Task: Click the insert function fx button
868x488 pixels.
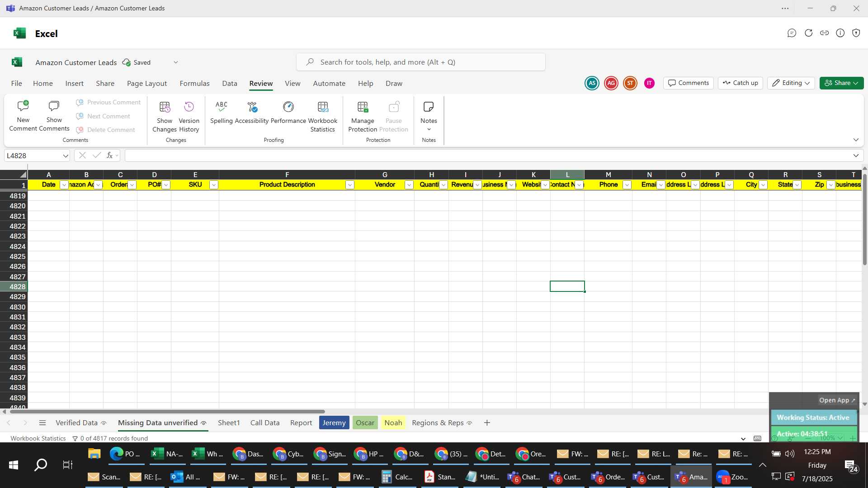Action: click(x=109, y=155)
